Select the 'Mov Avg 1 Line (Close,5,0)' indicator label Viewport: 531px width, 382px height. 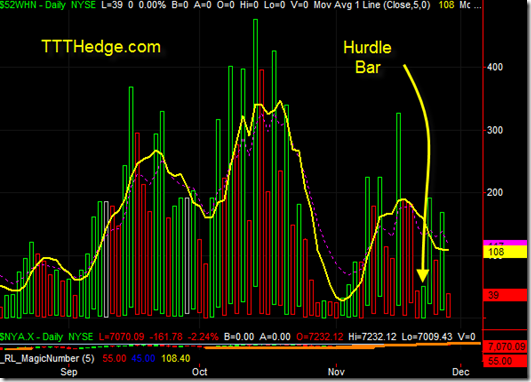372,5
